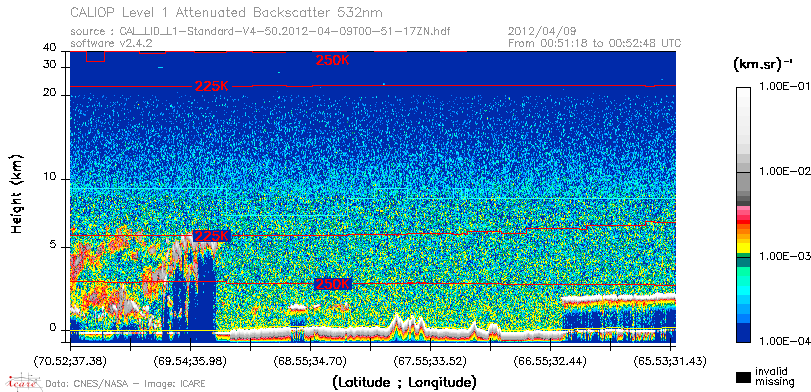
Task: Click the '250K' label near the plot top
Action: click(x=333, y=60)
